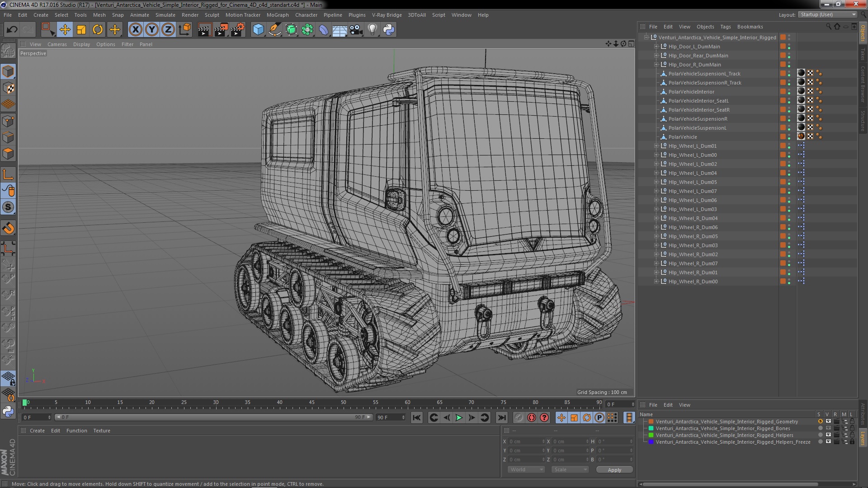The image size is (868, 488).
Task: Click blue color swatch of Helpers_Freeze layer
Action: pos(651,442)
